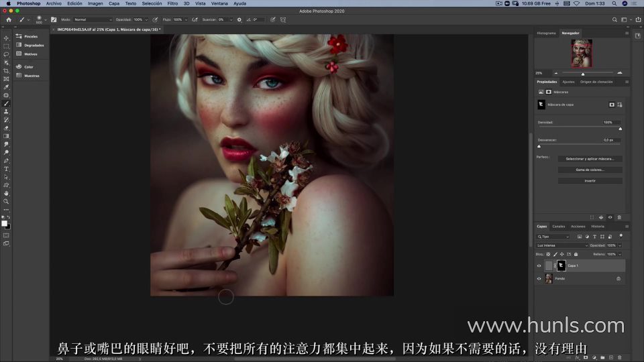The width and height of the screenshot is (644, 362).
Task: Toggle lock transparent pixels icon
Action: 548,255
